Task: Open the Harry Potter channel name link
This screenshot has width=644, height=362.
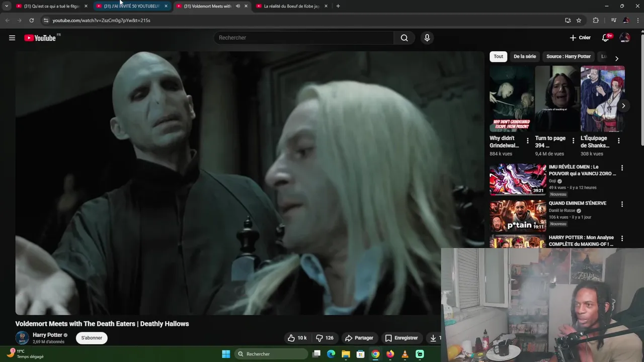Action: point(47,335)
